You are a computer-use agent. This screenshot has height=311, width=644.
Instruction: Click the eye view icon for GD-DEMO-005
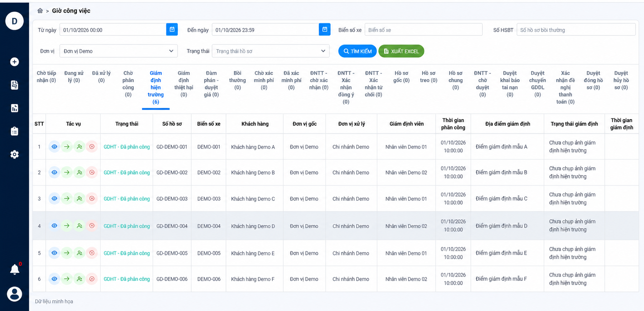coord(54,253)
